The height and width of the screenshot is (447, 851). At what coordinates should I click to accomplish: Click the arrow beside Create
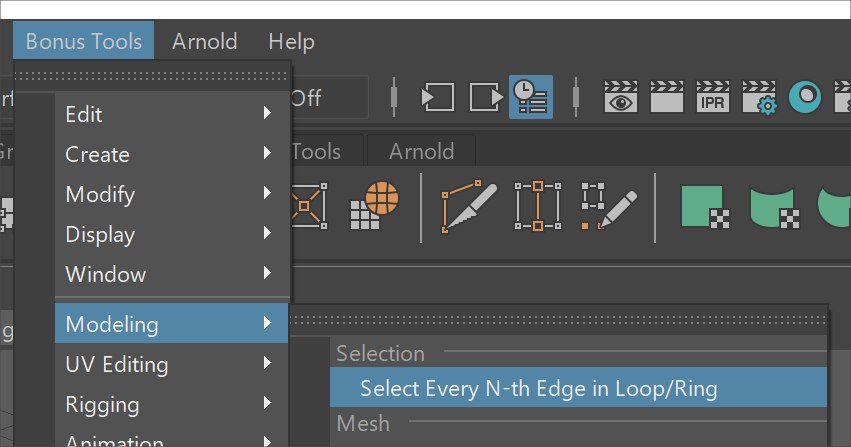[x=267, y=152]
